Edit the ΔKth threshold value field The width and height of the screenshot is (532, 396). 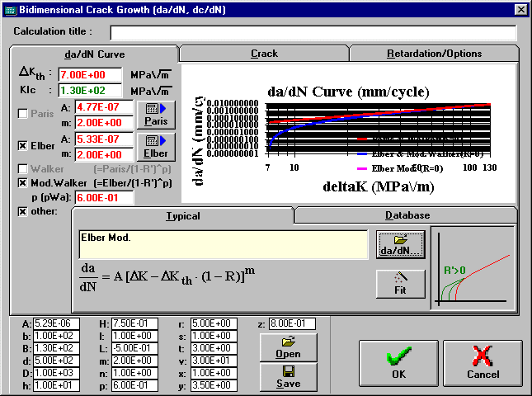[89, 75]
